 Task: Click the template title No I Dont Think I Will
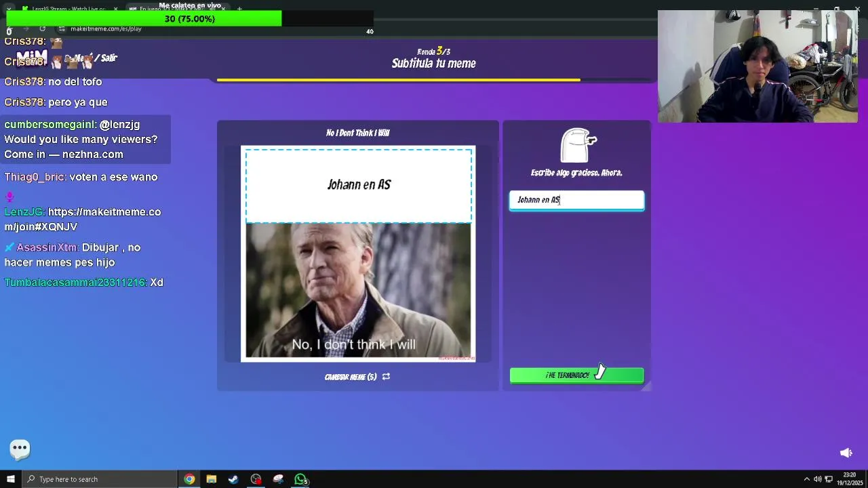[357, 133]
